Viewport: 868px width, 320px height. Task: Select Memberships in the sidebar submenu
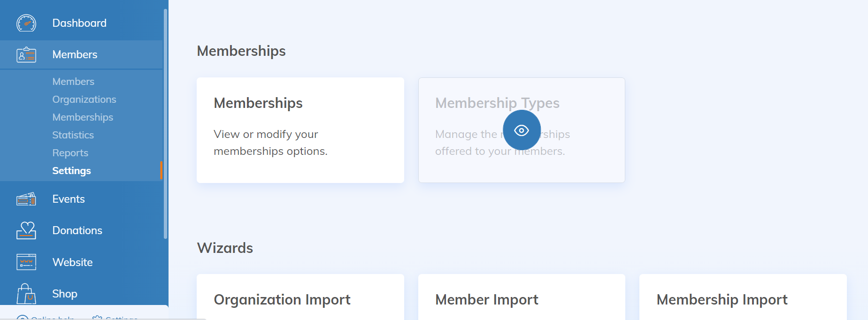click(83, 117)
